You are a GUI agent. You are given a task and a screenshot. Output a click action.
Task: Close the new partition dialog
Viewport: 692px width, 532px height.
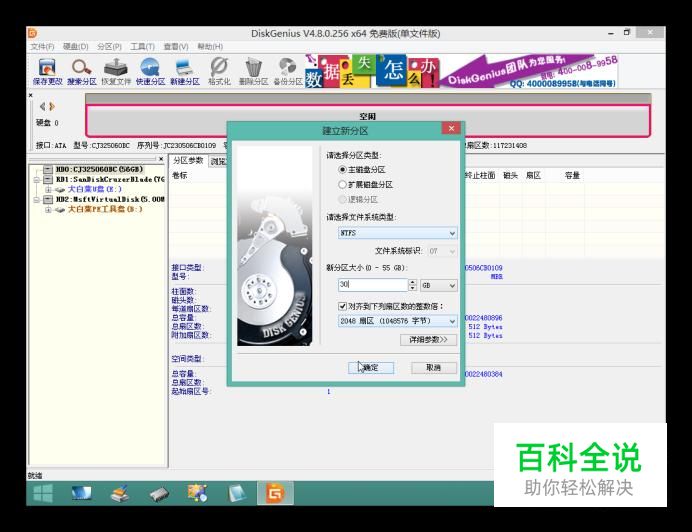coord(451,128)
